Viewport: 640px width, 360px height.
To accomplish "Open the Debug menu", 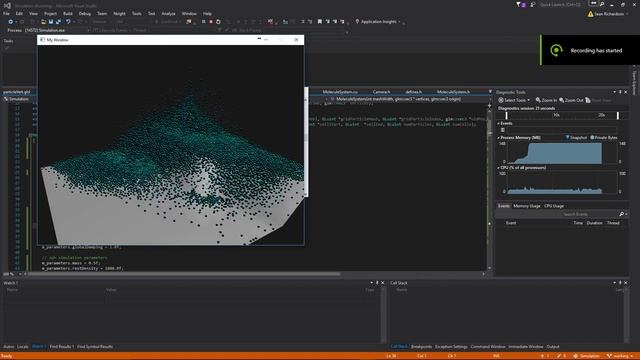I will click(84, 13).
